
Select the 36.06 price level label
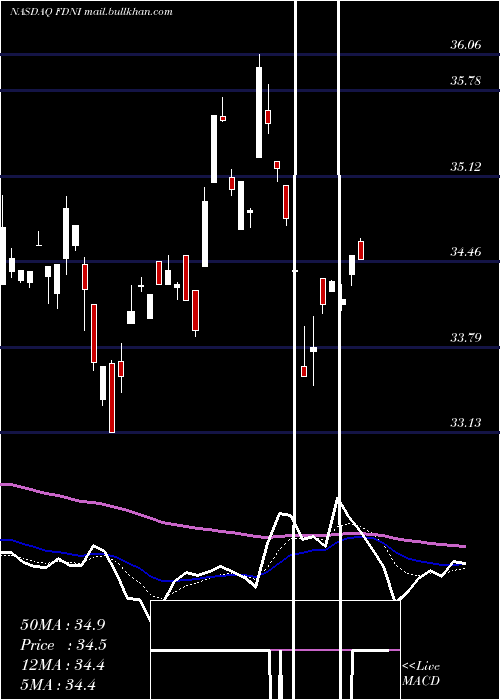466,45
